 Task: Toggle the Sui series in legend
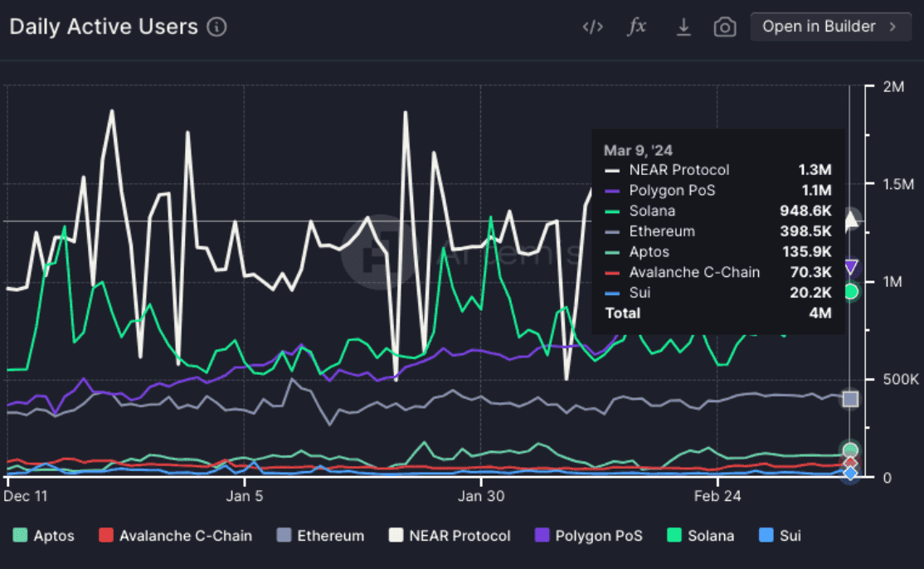tap(781, 536)
